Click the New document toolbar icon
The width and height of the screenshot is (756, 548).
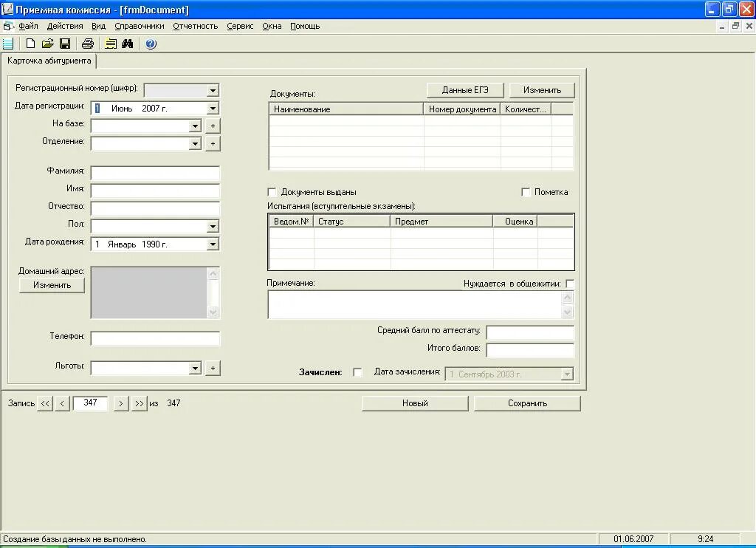30,44
